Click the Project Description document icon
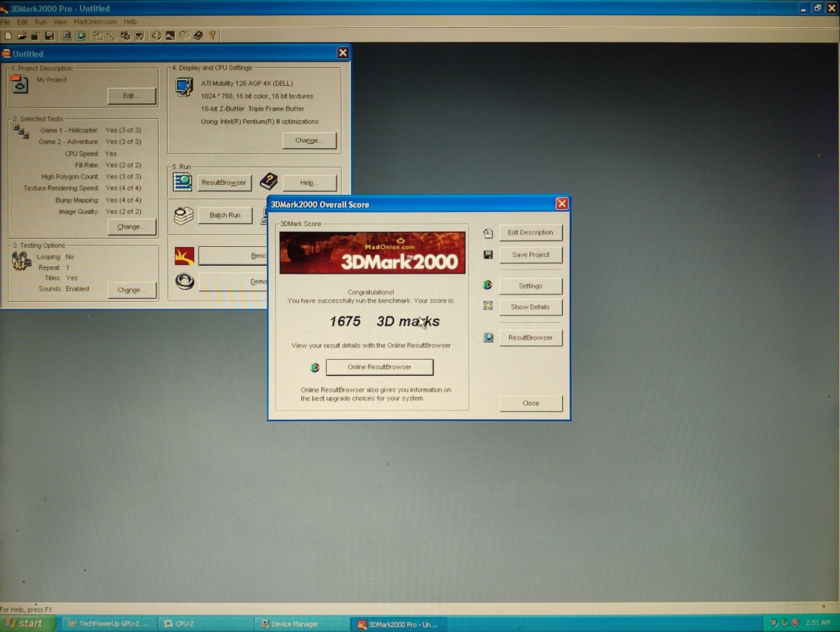 19,84
